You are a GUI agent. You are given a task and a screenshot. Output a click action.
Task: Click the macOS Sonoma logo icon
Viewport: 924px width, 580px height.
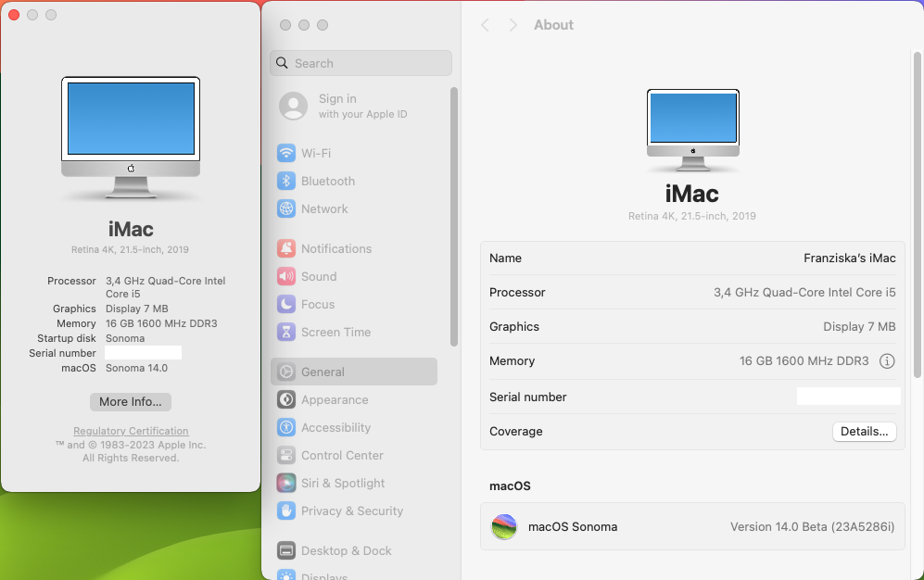tap(504, 526)
